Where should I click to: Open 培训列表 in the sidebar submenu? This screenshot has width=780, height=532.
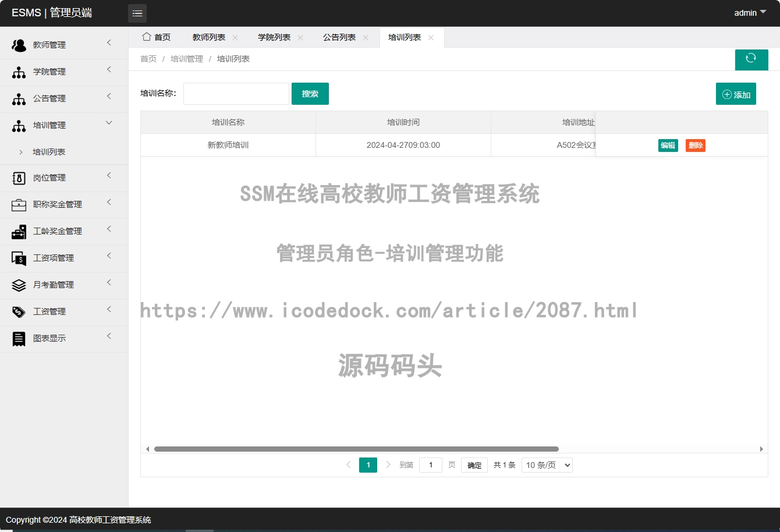click(x=49, y=152)
